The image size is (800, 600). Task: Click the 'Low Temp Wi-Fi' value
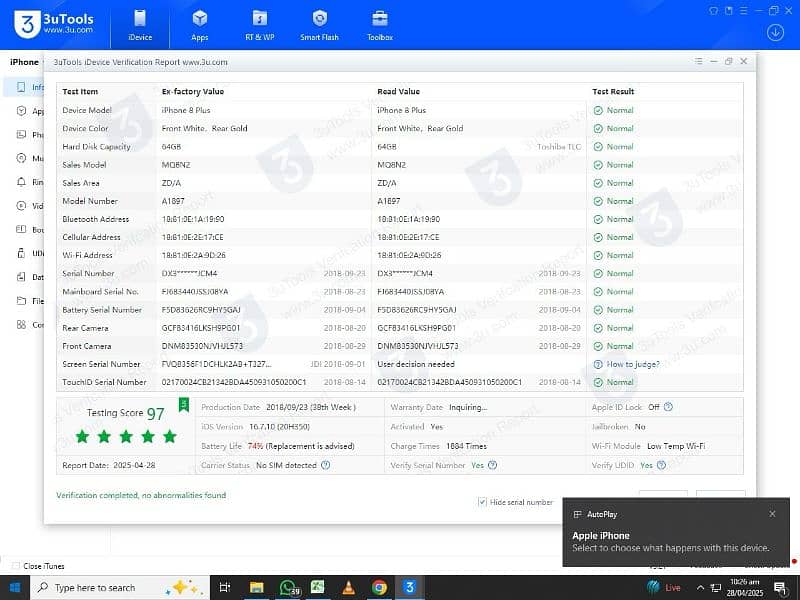coord(676,445)
